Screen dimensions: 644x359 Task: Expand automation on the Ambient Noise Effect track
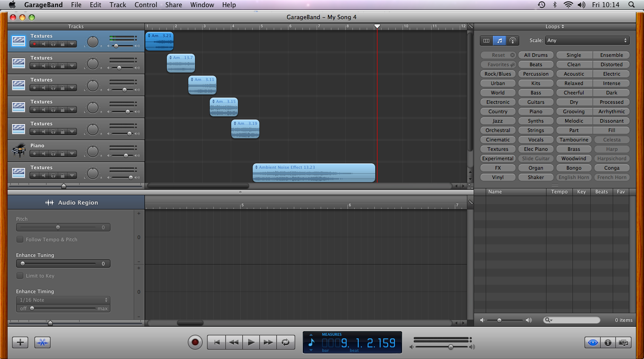pos(72,175)
